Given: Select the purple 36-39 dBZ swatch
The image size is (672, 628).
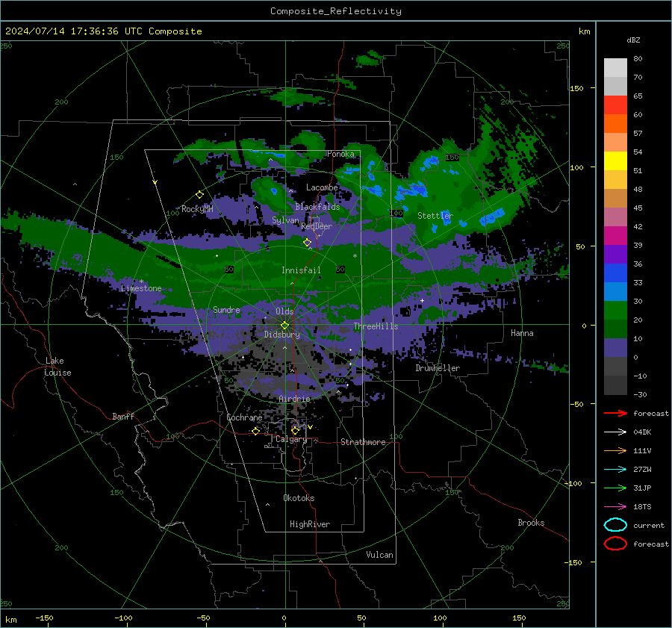Looking at the screenshot, I should point(615,255).
